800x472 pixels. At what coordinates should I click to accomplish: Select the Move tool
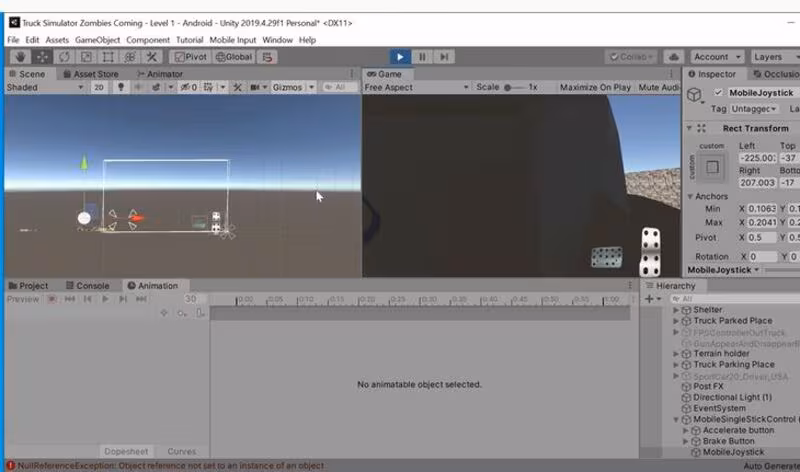(42, 57)
